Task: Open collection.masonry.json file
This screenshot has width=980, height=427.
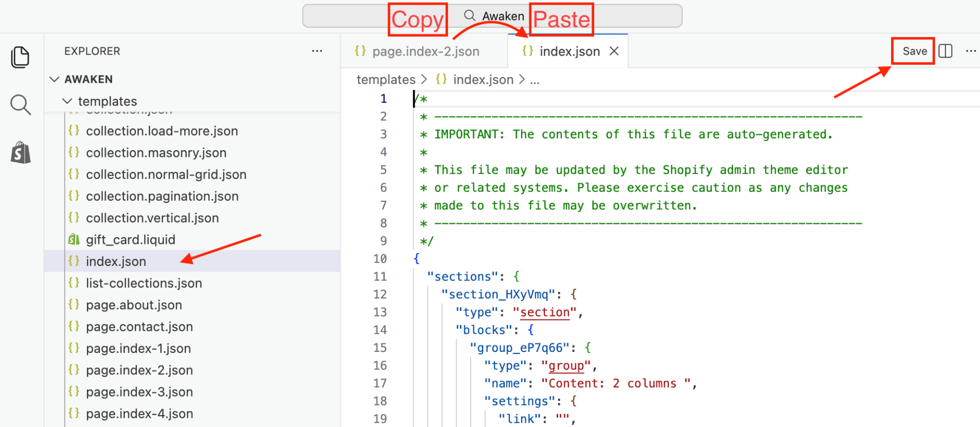Action: pos(156,153)
